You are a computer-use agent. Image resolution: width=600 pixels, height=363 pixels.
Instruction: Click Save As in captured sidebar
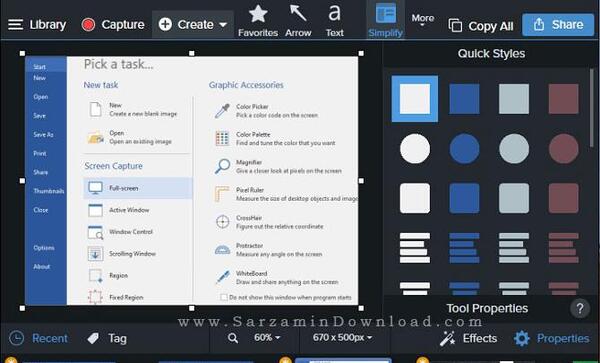(x=43, y=135)
